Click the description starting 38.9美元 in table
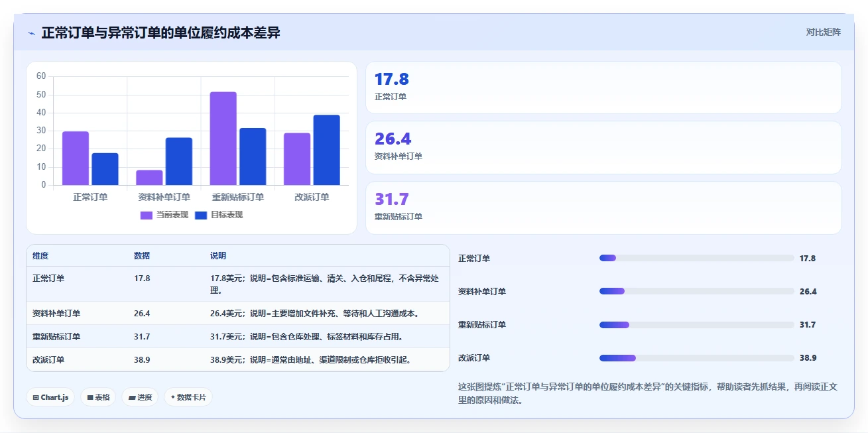This screenshot has height=433, width=868. [x=312, y=359]
